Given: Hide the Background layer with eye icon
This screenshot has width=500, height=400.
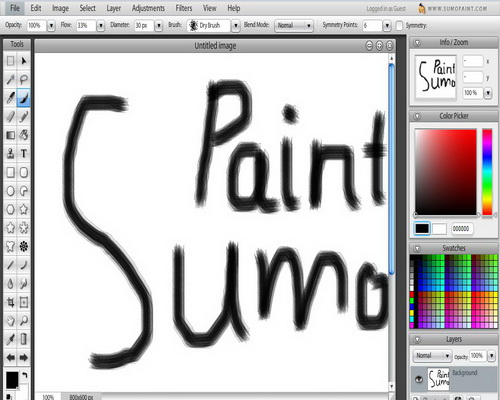Looking at the screenshot, I should [x=419, y=379].
